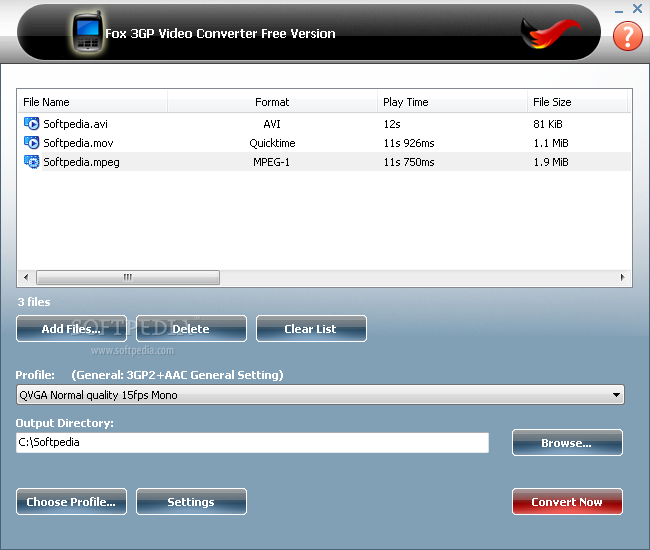
Task: Click the left scroll arrow of file list
Action: click(x=26, y=277)
